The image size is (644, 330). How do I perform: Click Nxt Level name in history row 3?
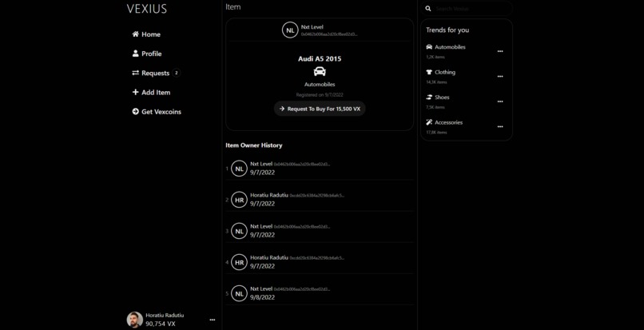click(261, 226)
